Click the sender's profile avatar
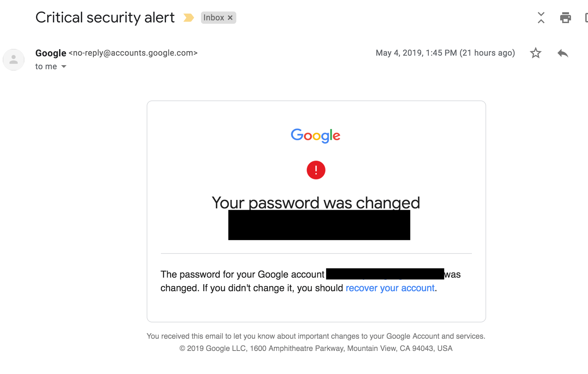This screenshot has height=374, width=588. click(x=14, y=60)
